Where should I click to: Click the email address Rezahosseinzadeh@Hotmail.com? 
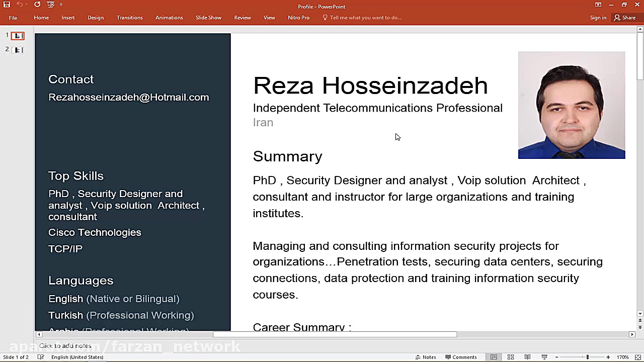[129, 97]
